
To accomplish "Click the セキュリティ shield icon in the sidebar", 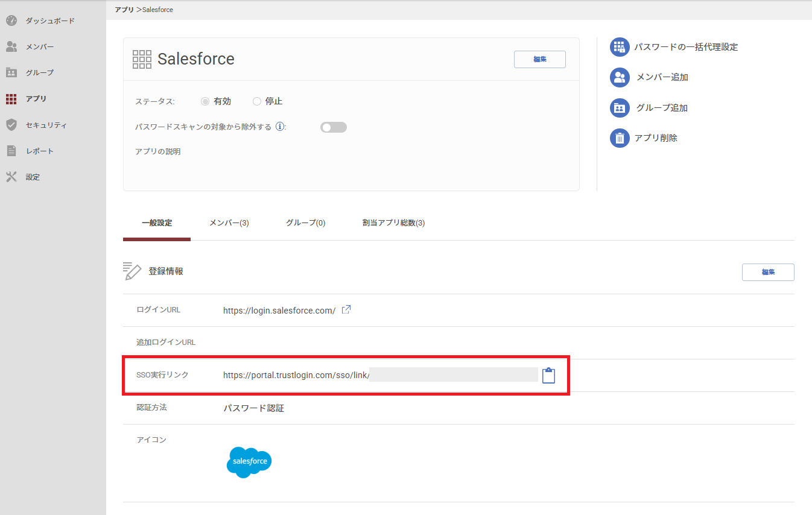I will [x=11, y=125].
